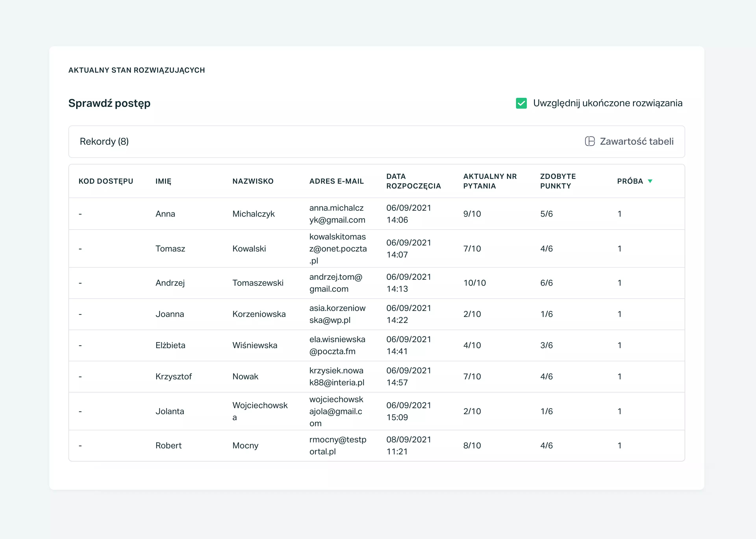Click start date 06/09/2021 14:07
The image size is (756, 539).
coord(409,249)
